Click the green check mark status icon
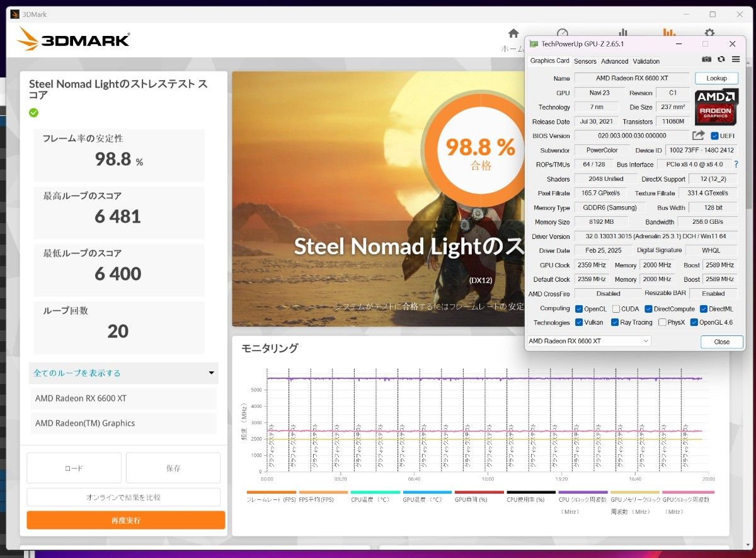The width and height of the screenshot is (756, 558). point(33,112)
